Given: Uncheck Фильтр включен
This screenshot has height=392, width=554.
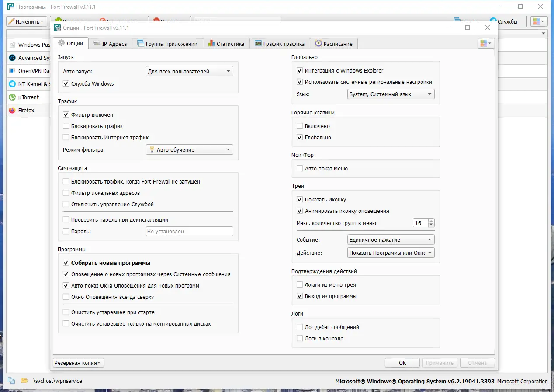Looking at the screenshot, I should 66,114.
